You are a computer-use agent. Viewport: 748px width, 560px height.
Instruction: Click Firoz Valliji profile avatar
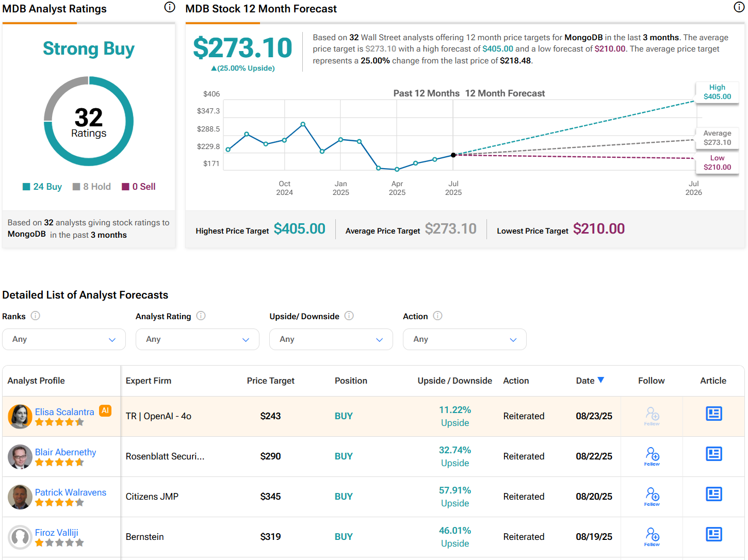click(20, 537)
